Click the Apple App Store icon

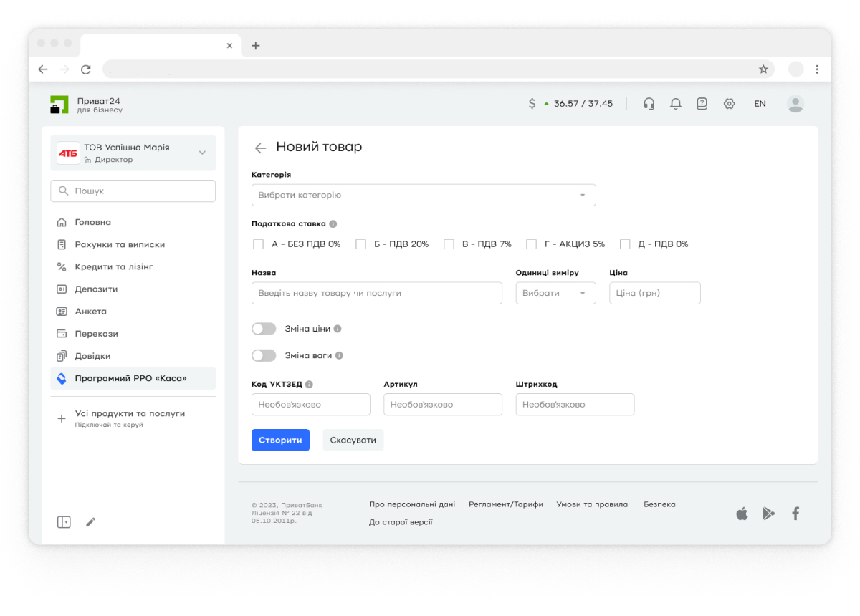(742, 514)
